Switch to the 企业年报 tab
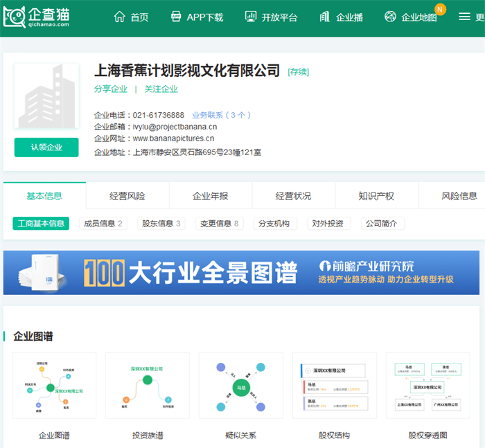485x448 pixels. (211, 196)
